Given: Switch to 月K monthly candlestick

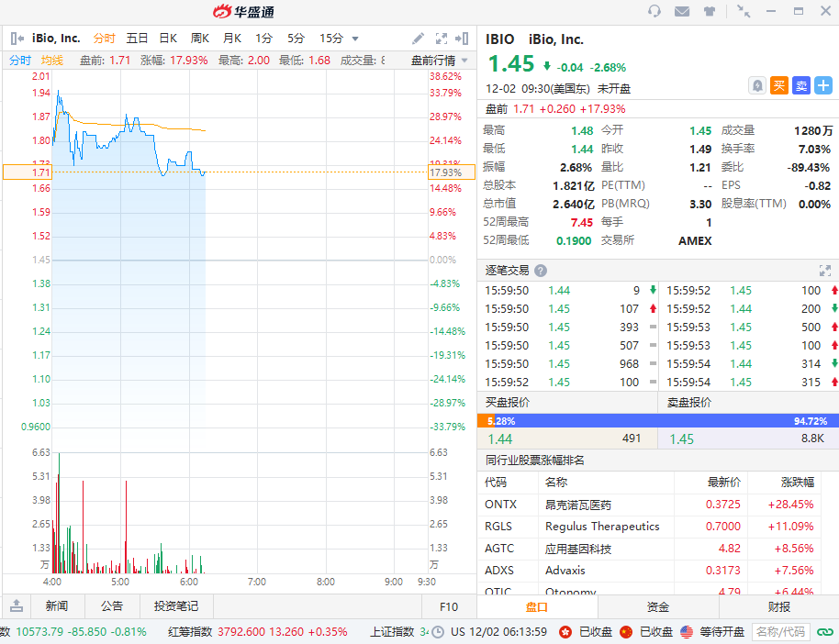Looking at the screenshot, I should pyautogui.click(x=231, y=39).
